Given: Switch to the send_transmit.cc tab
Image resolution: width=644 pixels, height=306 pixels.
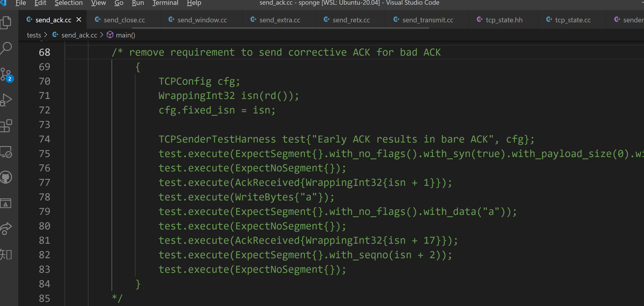Looking at the screenshot, I should pyautogui.click(x=427, y=20).
